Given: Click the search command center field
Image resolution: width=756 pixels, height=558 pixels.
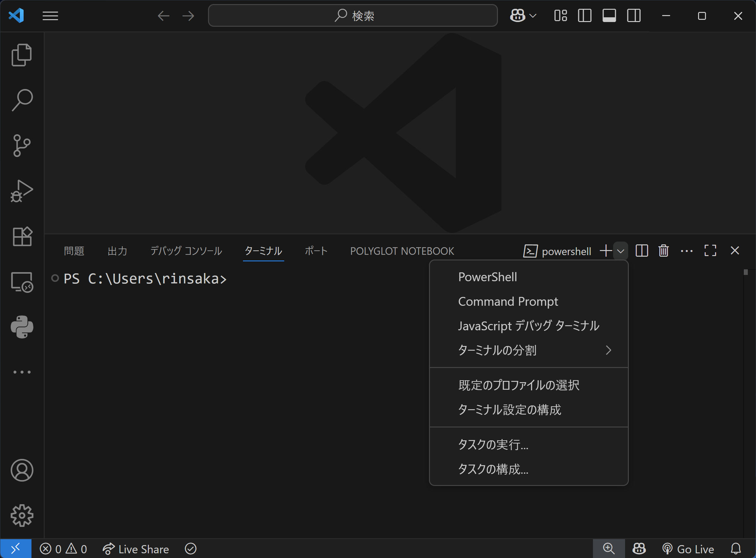Looking at the screenshot, I should [353, 15].
